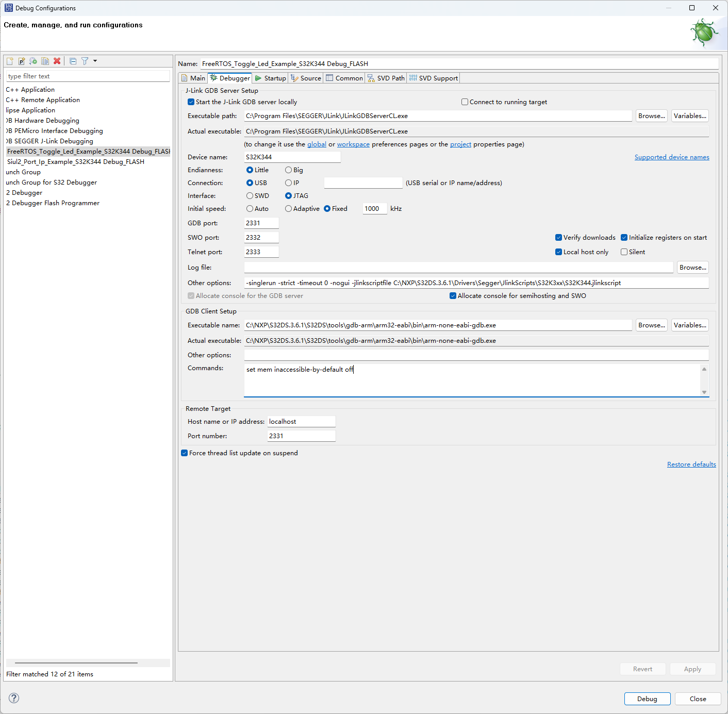Export the selected launch configuration
728x714 pixels.
[34, 61]
